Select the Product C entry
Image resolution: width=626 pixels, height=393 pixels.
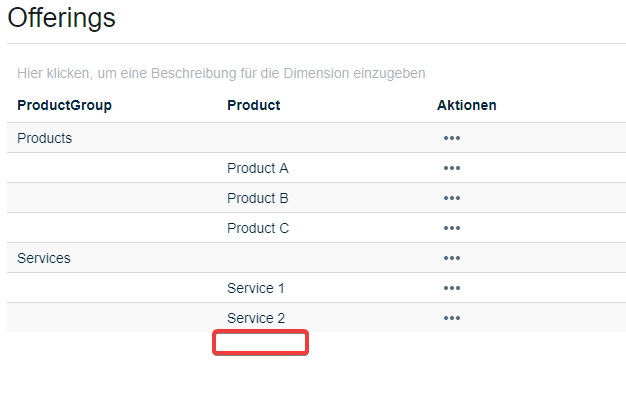click(x=258, y=228)
